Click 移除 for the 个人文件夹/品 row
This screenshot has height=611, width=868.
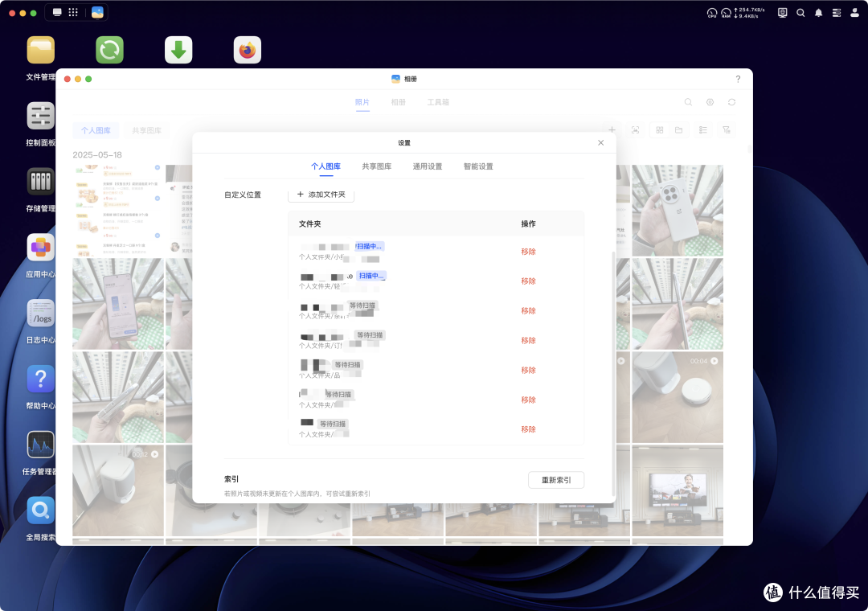point(528,370)
